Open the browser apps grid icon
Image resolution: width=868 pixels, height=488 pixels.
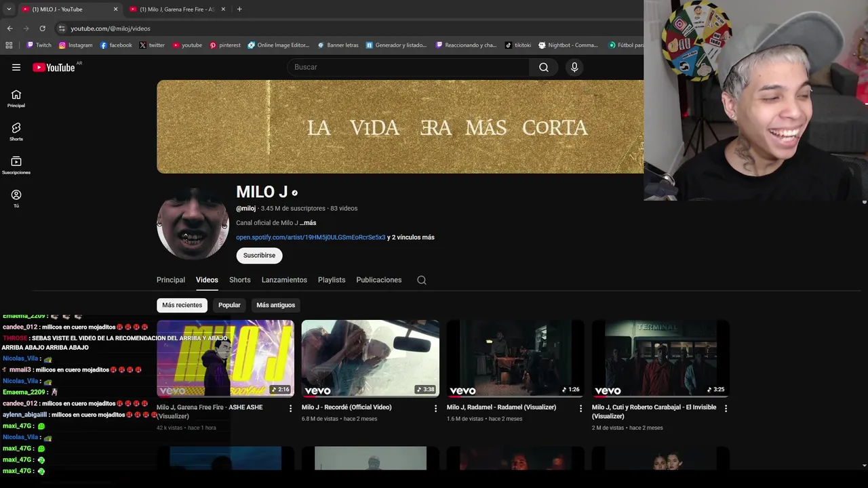click(9, 45)
